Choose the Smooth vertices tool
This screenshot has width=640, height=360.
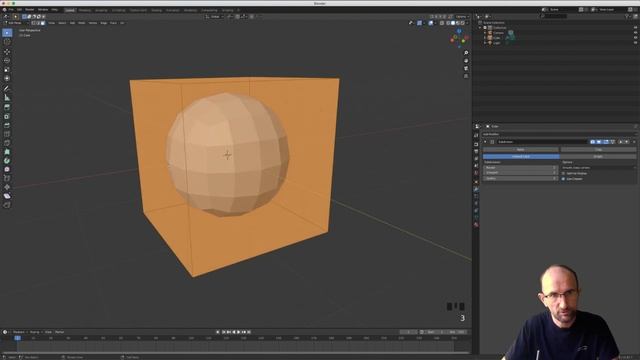point(7,169)
